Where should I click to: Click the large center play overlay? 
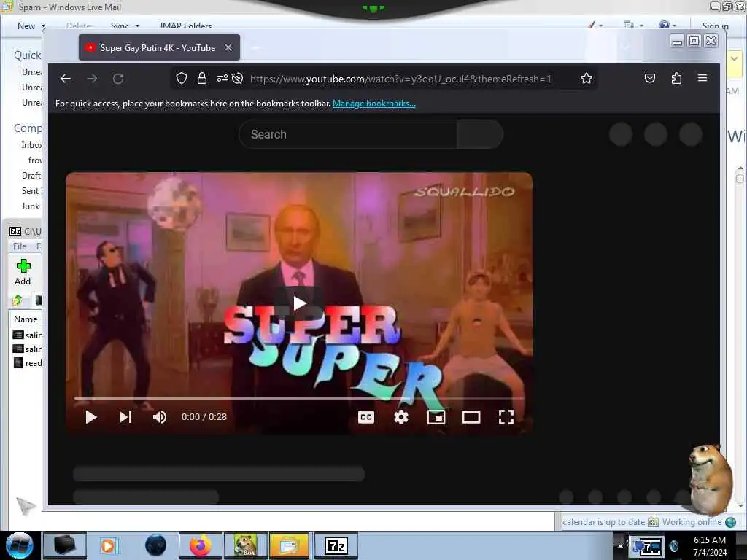(299, 303)
